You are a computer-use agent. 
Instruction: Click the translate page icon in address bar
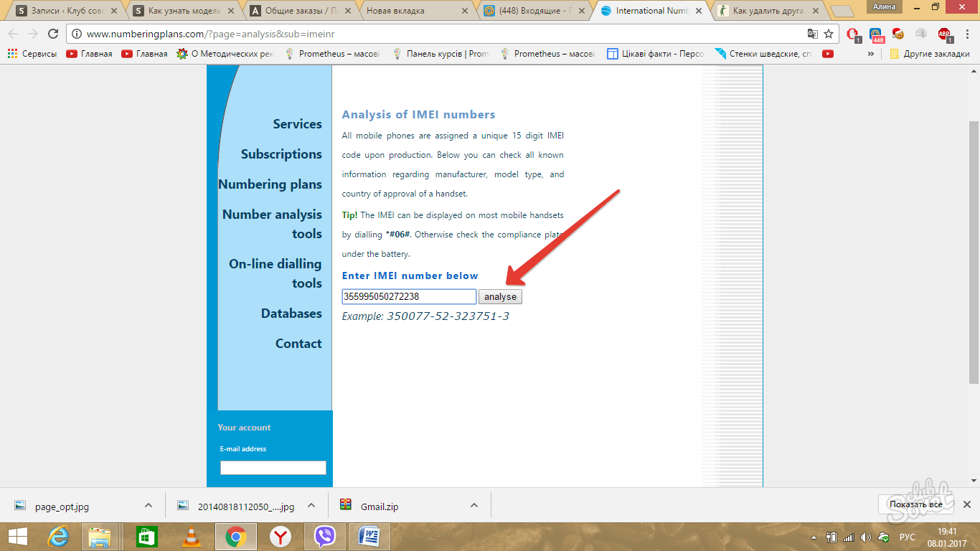tap(812, 34)
